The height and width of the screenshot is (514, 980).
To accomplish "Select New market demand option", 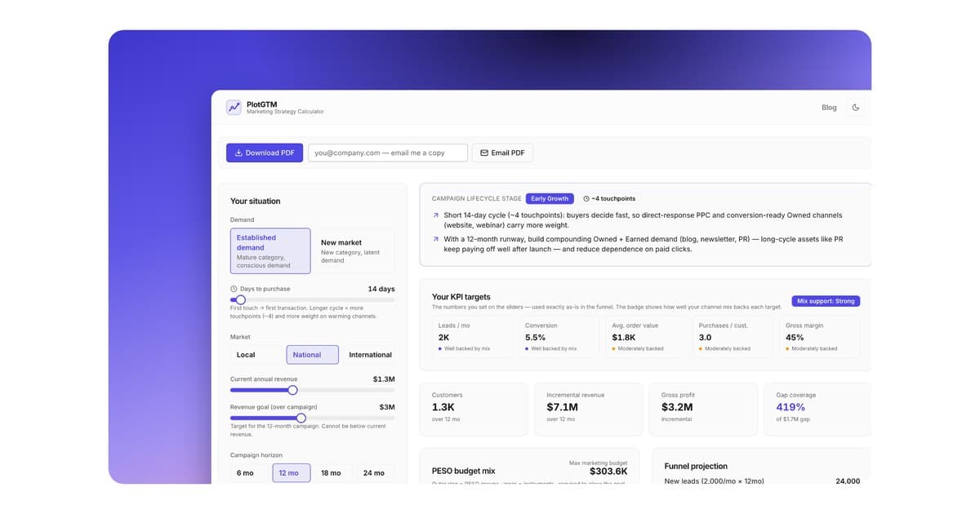I will click(x=354, y=250).
